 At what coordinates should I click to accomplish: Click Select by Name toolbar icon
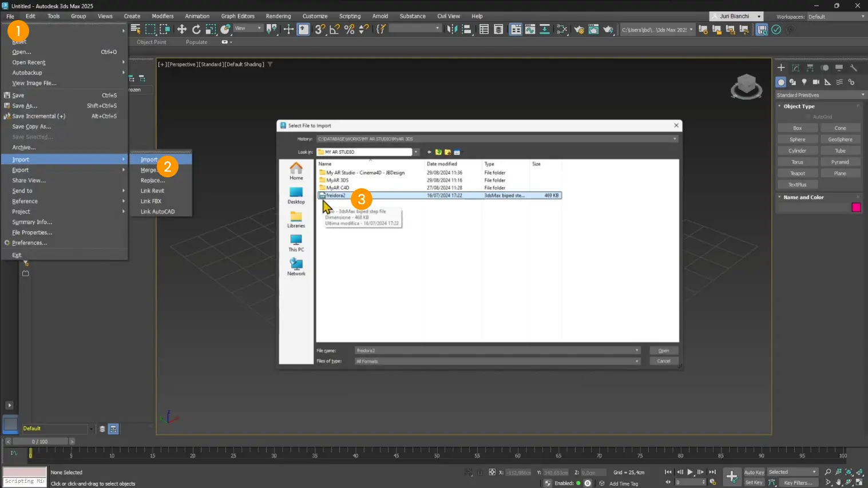[x=136, y=29]
